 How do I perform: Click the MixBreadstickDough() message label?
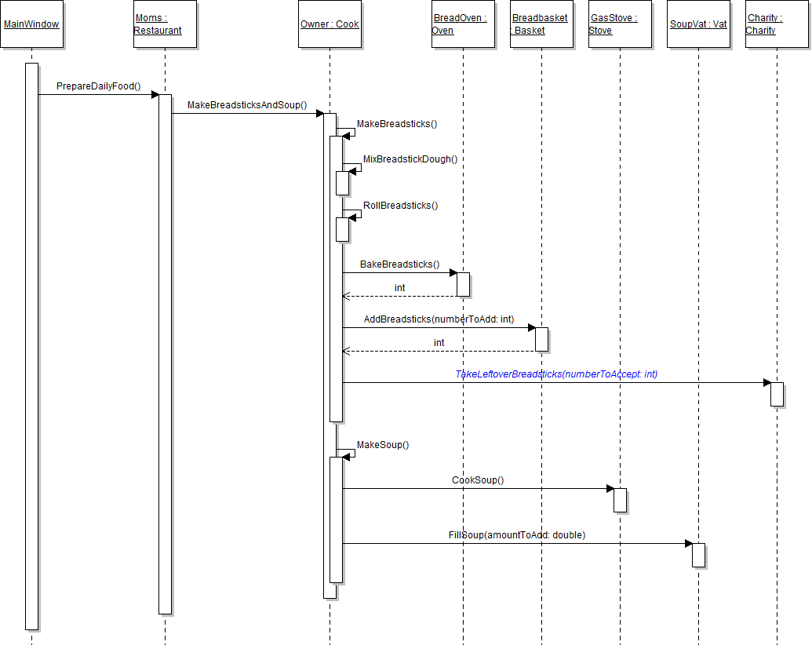point(410,159)
